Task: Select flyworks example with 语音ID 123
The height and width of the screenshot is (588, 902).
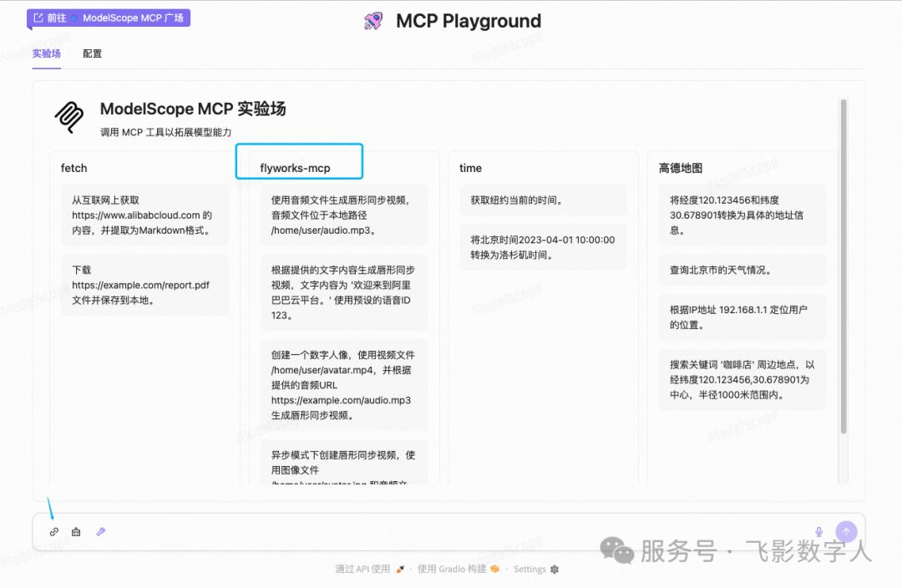Action: point(344,292)
